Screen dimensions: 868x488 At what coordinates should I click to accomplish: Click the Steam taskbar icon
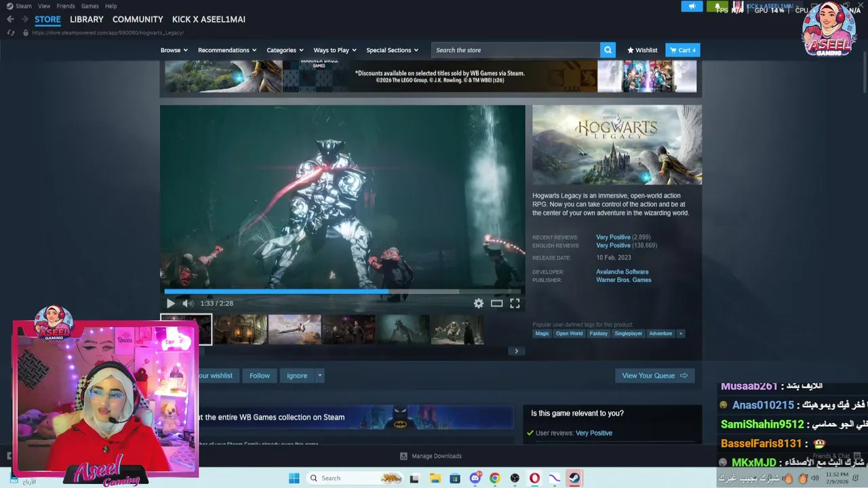574,479
